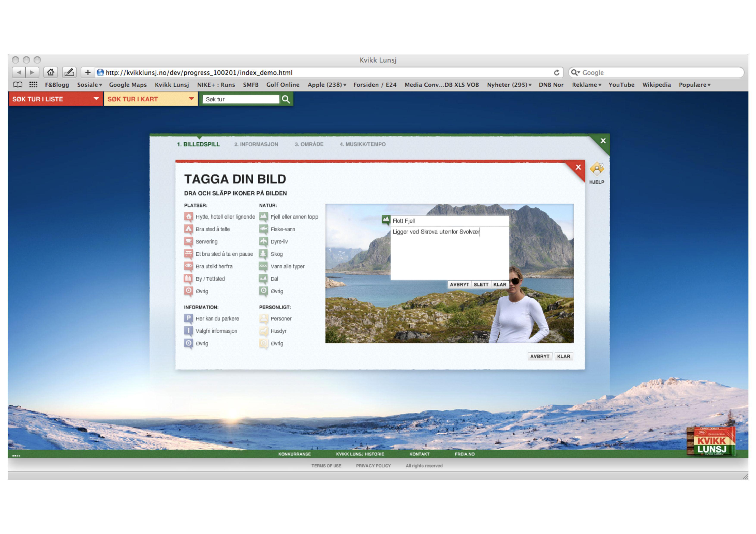Select the 'Et bra sted å ta en pause' icon
756x534 pixels.
click(188, 254)
